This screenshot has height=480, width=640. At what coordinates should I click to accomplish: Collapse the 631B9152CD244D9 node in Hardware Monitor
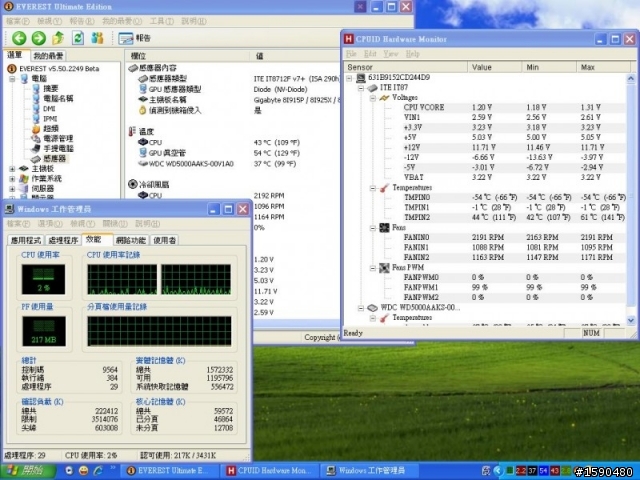click(x=349, y=78)
